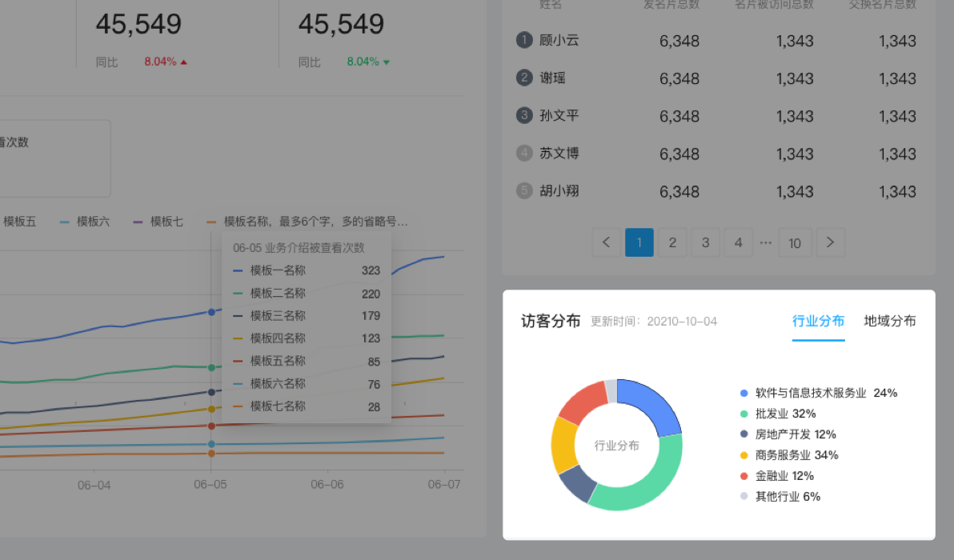954x560 pixels.
Task: Click the 06-07 axis label
Action: (x=444, y=485)
